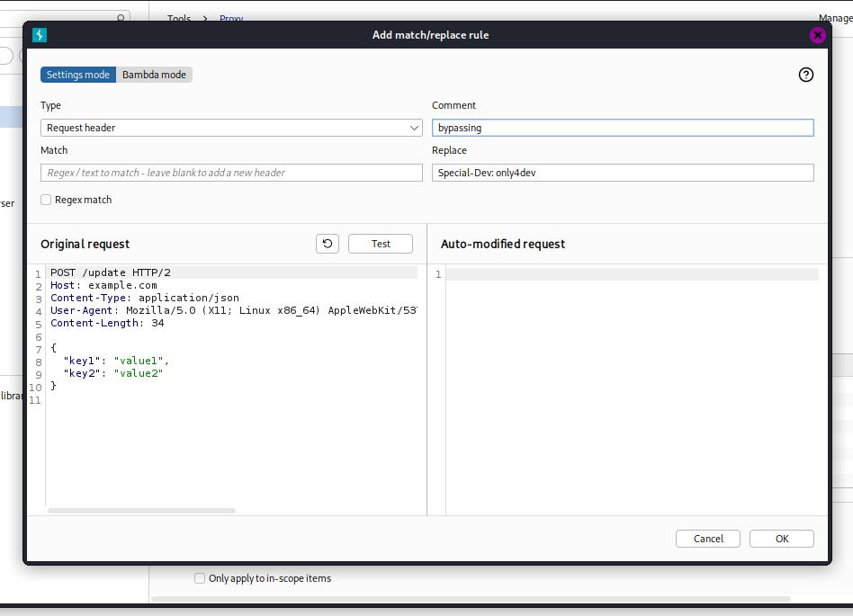
Task: Click the Match regex text input field
Action: [x=231, y=173]
